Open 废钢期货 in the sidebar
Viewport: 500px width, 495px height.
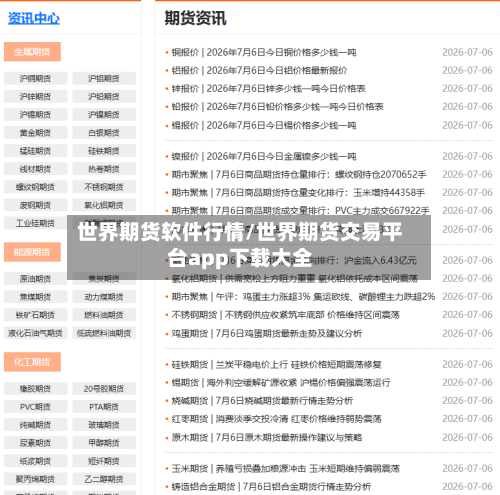pos(35,205)
